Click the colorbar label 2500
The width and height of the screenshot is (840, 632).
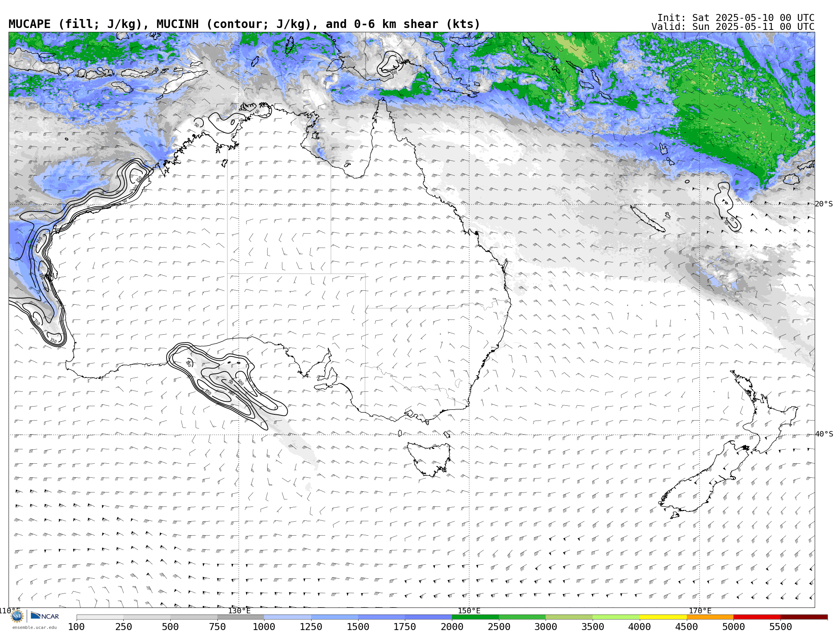tap(499, 627)
